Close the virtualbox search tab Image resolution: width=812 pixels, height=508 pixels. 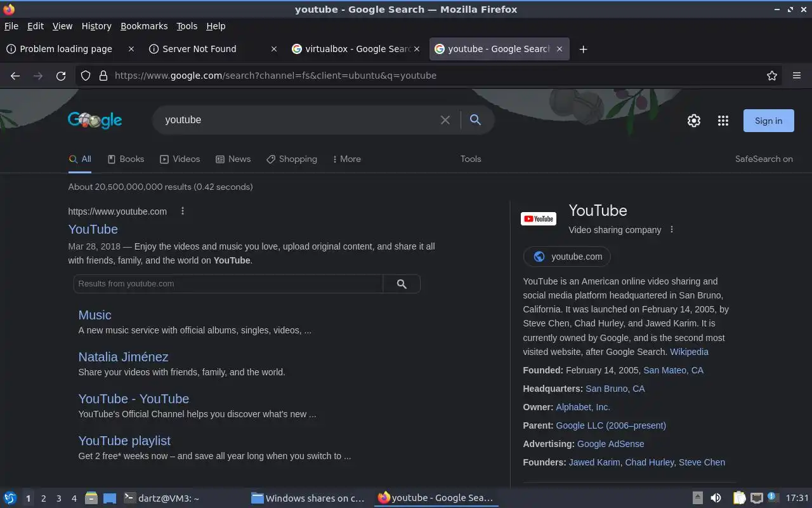[417, 49]
